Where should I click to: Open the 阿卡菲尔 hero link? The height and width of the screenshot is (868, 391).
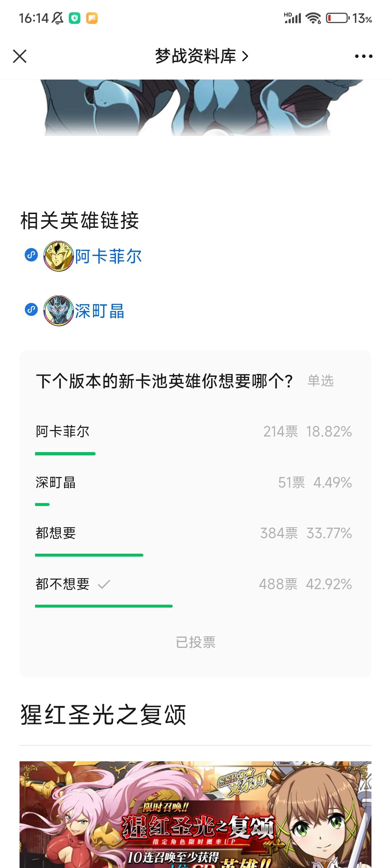tap(108, 256)
